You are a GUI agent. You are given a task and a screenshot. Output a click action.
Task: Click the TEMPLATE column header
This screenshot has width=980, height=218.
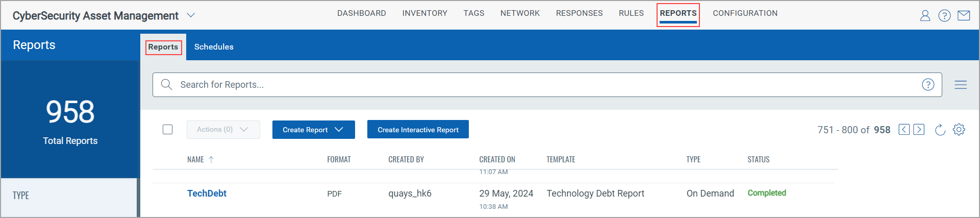pos(561,160)
